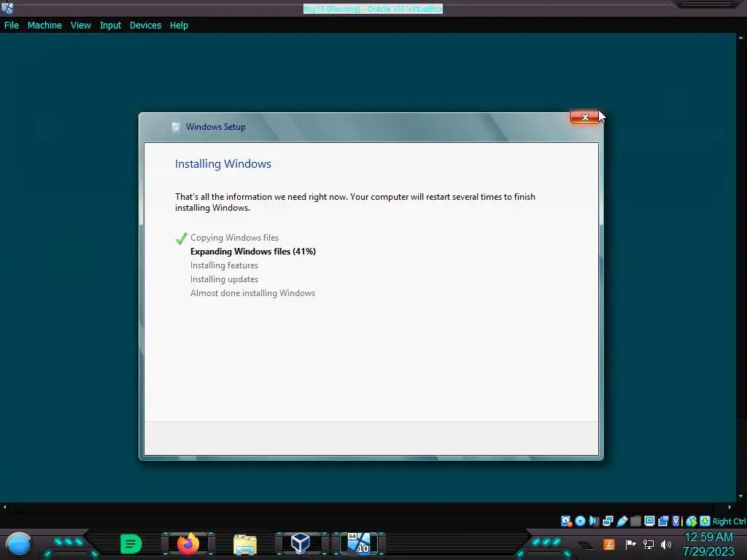Viewport: 747px width, 560px height.
Task: Click the scroll-right arrow of VM horizontal scrollbar
Action: [x=729, y=507]
